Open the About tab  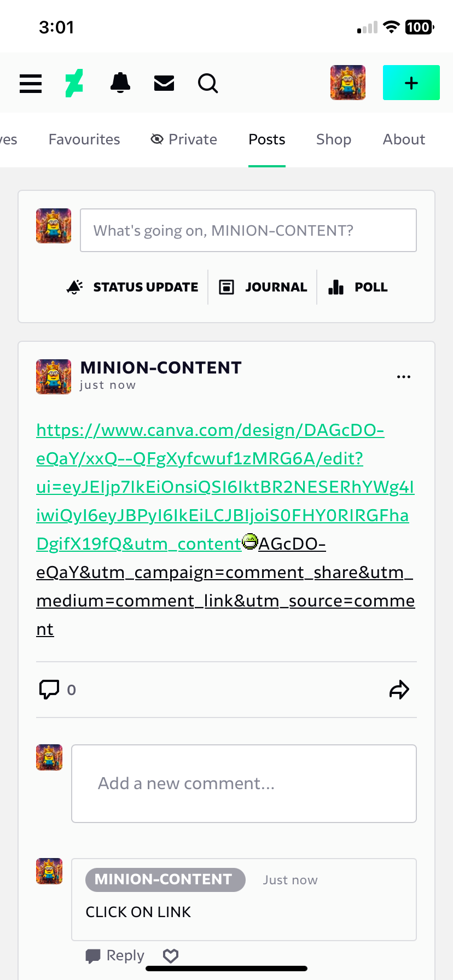(x=404, y=139)
